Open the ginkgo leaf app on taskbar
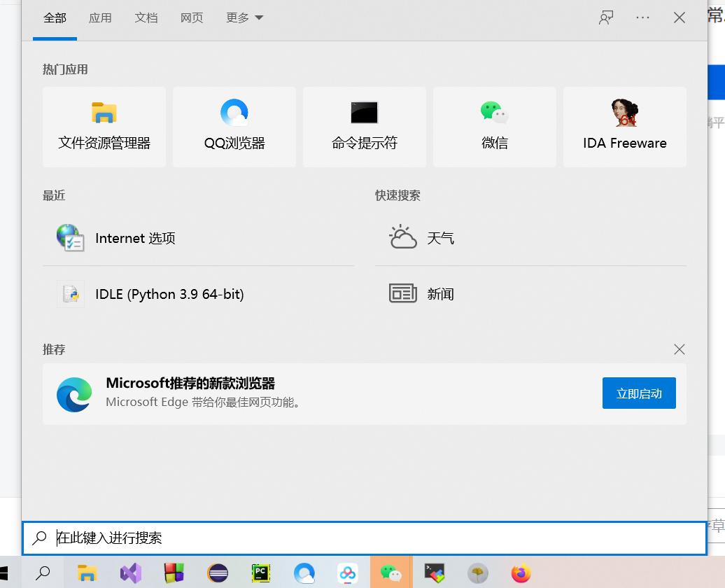Image resolution: width=725 pixels, height=588 pixels. (478, 574)
